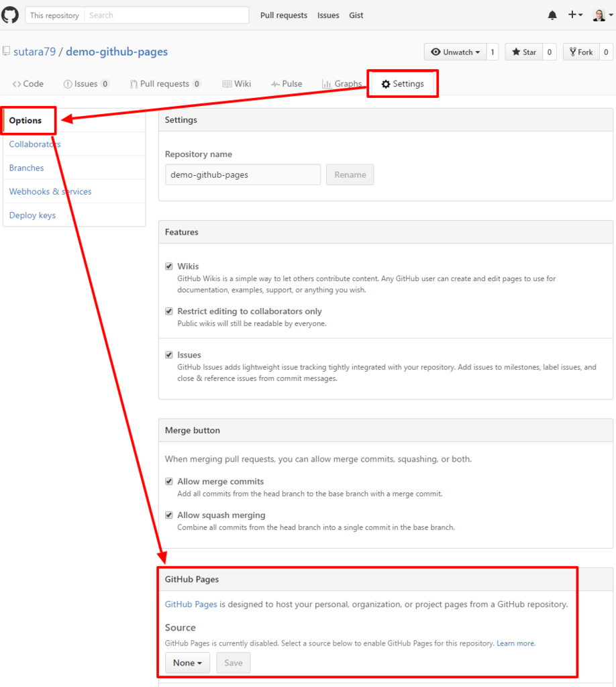Viewport: 616px width, 687px height.
Task: Toggle the Wikis checkbox
Action: 169,266
